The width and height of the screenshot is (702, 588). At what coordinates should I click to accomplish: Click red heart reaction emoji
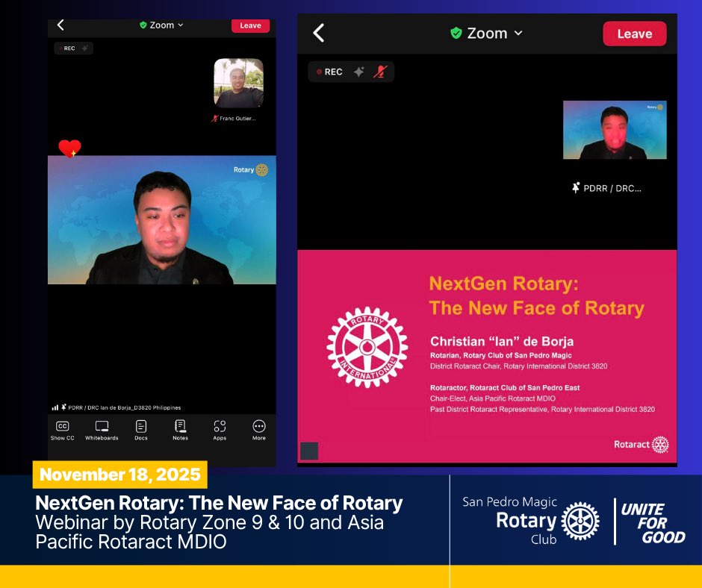point(70,148)
